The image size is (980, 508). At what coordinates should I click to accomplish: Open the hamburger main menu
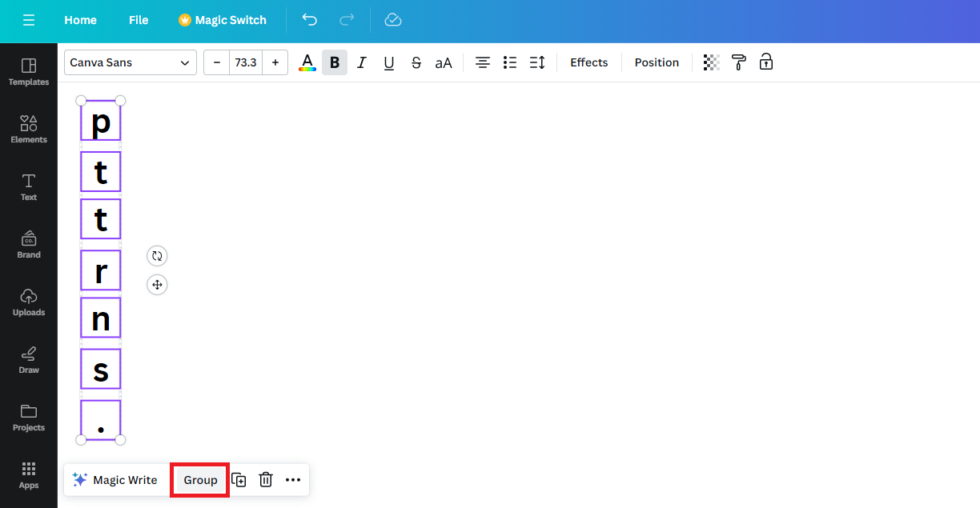click(x=29, y=20)
